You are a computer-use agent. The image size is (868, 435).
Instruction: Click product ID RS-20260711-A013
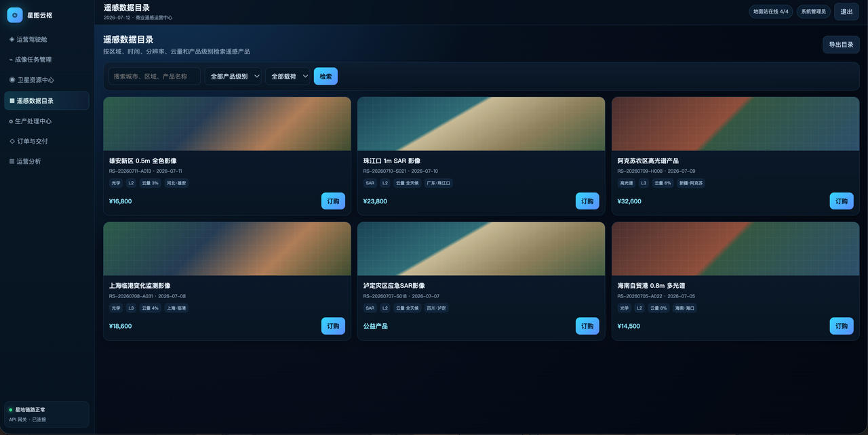130,171
